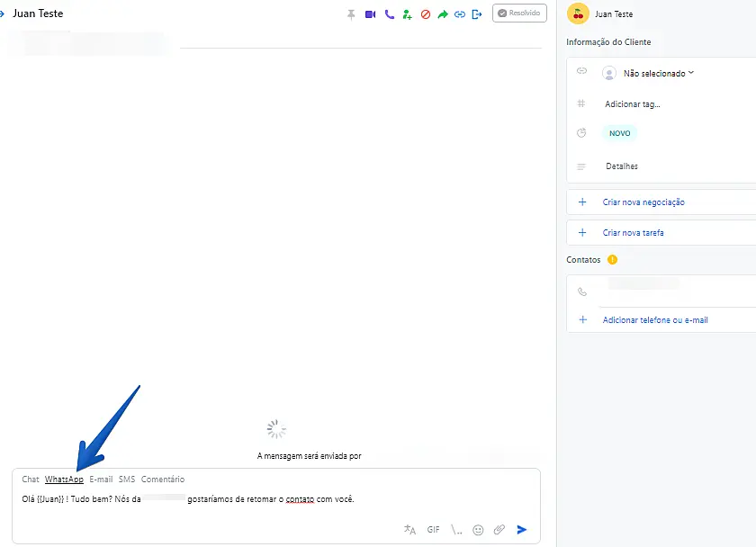756x547 pixels.
Task: Attach a file with paperclip icon
Action: [499, 530]
